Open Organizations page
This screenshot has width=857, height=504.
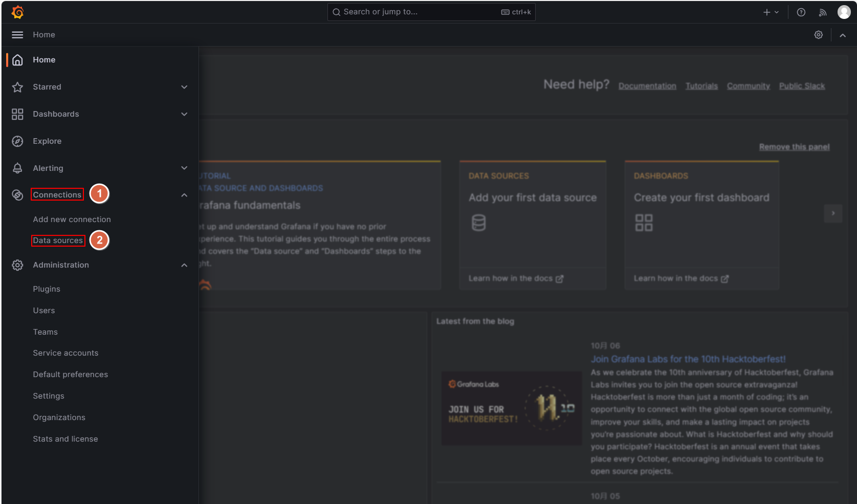pyautogui.click(x=59, y=418)
